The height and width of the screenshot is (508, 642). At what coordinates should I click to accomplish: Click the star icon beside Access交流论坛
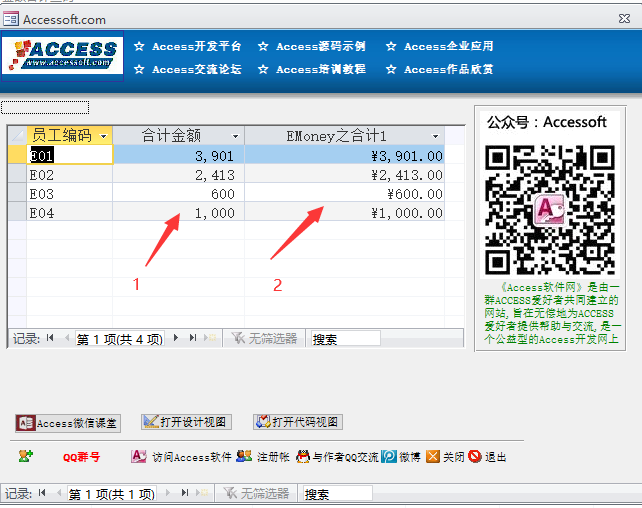[139, 69]
